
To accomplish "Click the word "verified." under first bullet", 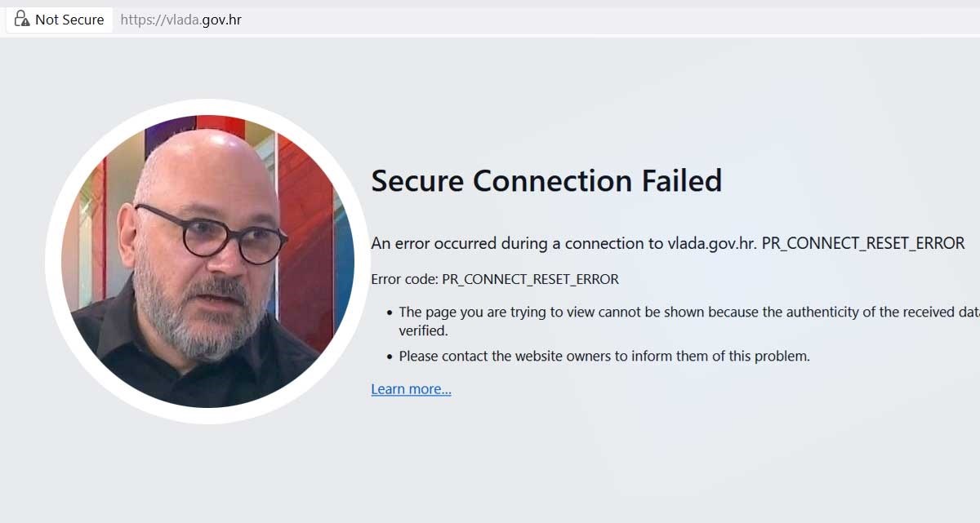I will tap(423, 331).
